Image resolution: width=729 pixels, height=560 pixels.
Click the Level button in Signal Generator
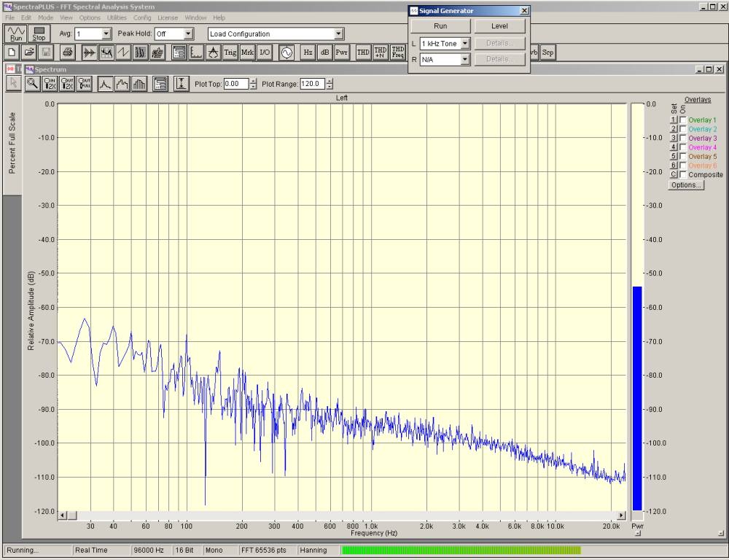point(499,26)
